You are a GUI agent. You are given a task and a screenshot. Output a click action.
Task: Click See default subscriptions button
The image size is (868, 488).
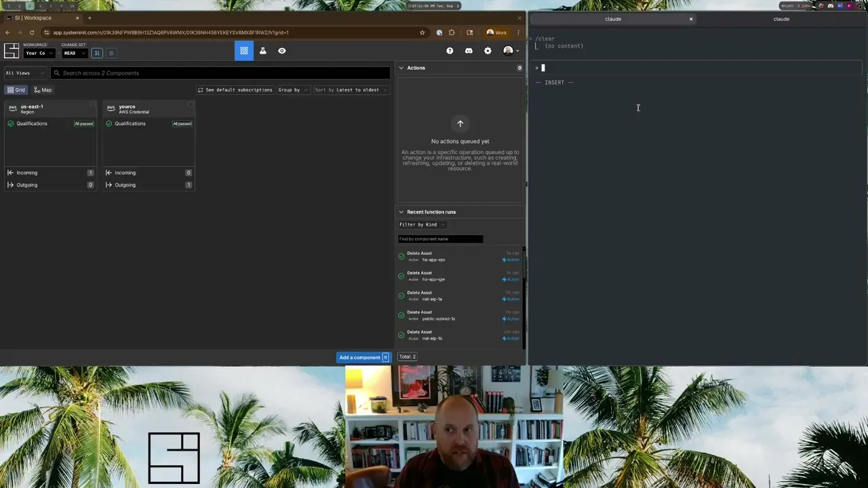click(x=235, y=90)
